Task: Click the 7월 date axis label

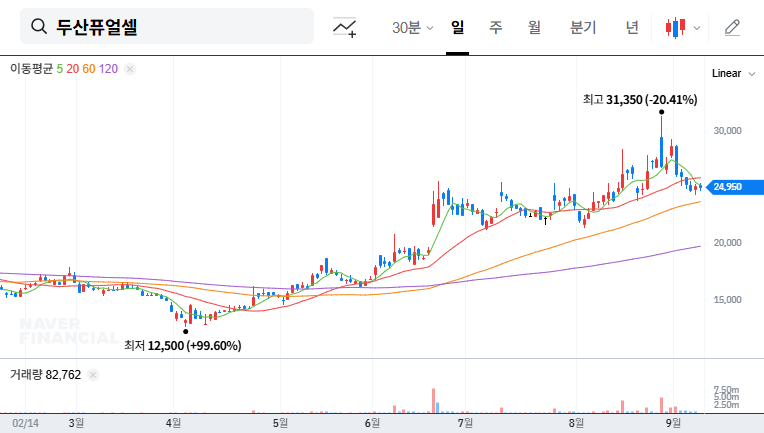Action: (465, 423)
